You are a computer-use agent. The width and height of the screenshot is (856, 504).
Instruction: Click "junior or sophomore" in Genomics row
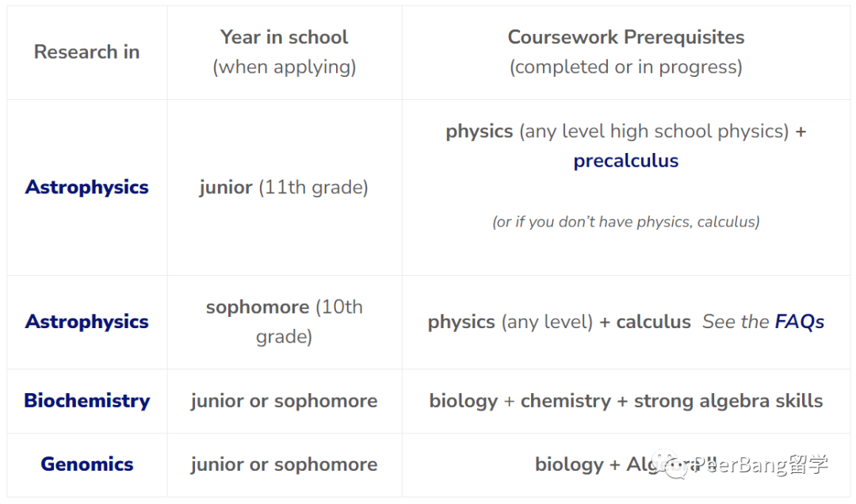(284, 464)
